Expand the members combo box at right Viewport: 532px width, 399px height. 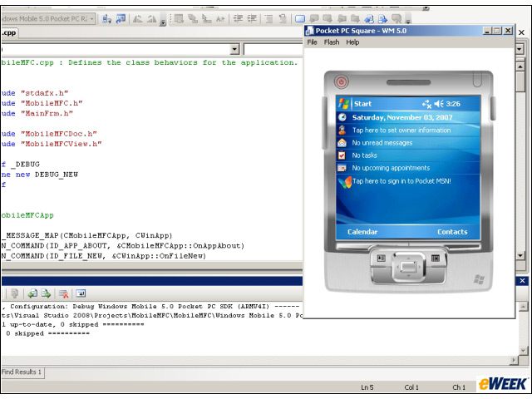click(520, 49)
